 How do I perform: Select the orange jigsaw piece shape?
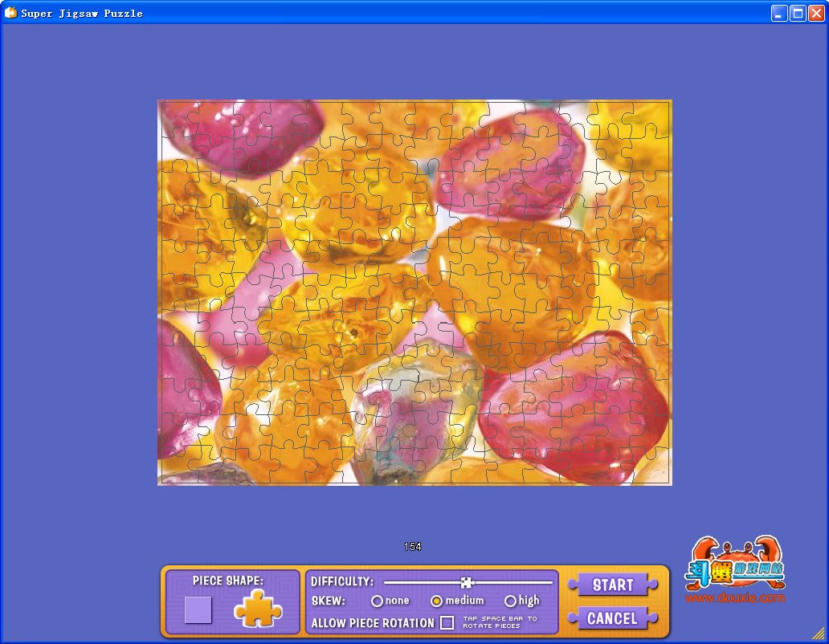pos(258,609)
